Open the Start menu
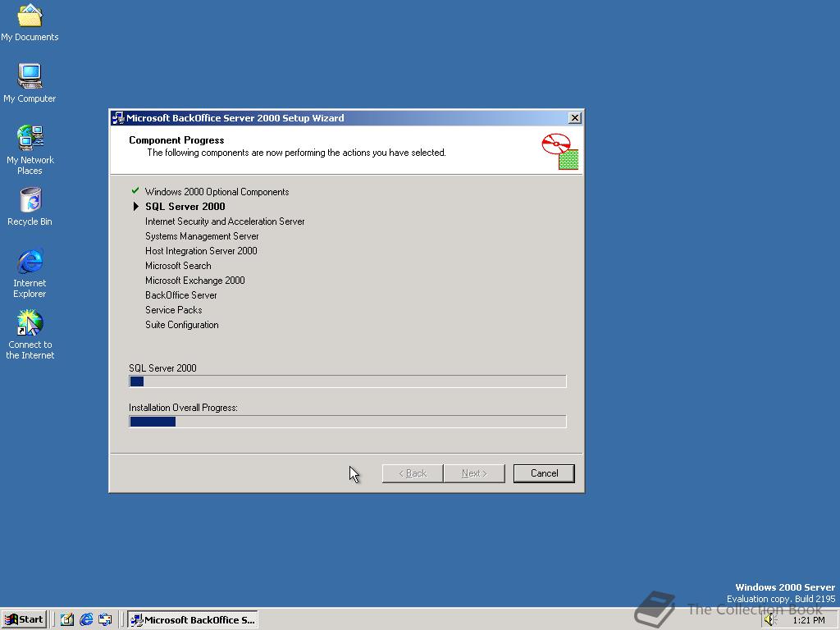 (24, 620)
